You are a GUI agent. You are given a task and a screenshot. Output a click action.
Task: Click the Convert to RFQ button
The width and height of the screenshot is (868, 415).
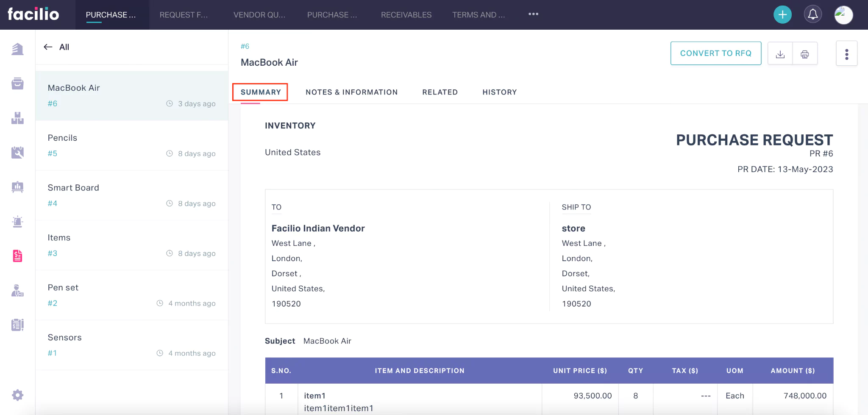pyautogui.click(x=716, y=53)
